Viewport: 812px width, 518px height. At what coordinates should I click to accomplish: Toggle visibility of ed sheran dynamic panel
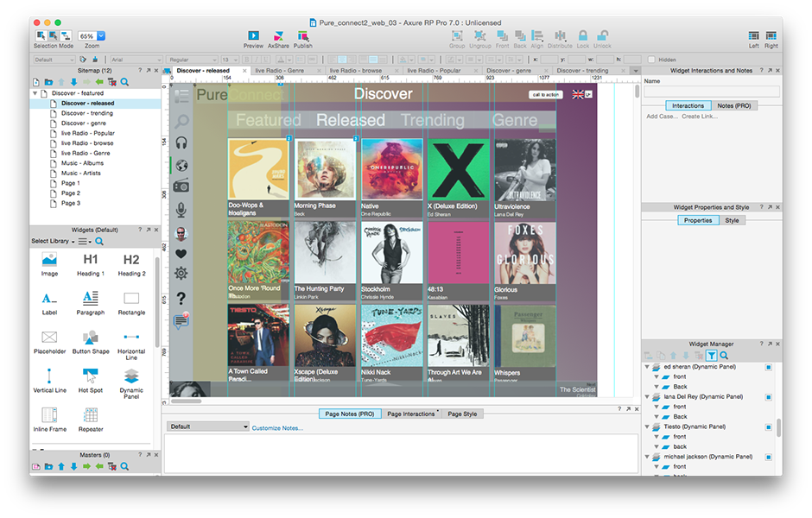click(x=768, y=367)
